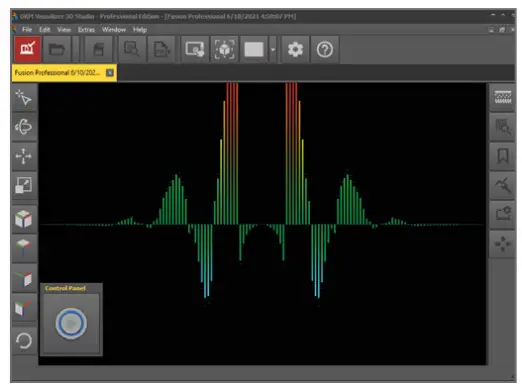Open the Help menu
The height and width of the screenshot is (391, 522).
[x=140, y=30]
